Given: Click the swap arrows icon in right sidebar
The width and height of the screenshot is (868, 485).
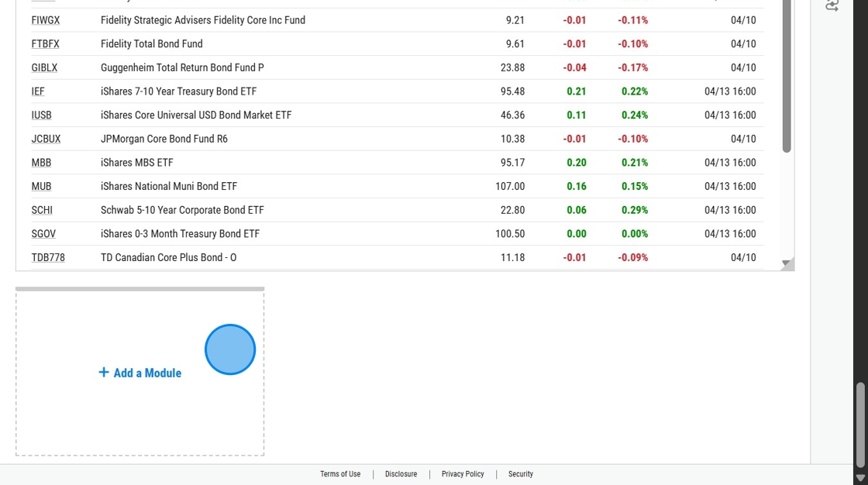Looking at the screenshot, I should pyautogui.click(x=832, y=5).
